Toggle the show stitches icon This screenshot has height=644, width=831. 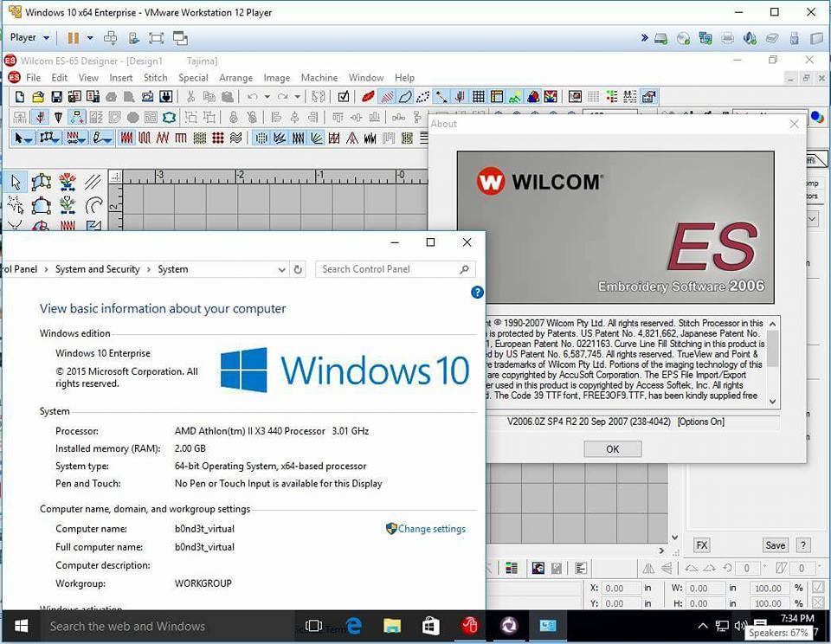click(x=388, y=96)
